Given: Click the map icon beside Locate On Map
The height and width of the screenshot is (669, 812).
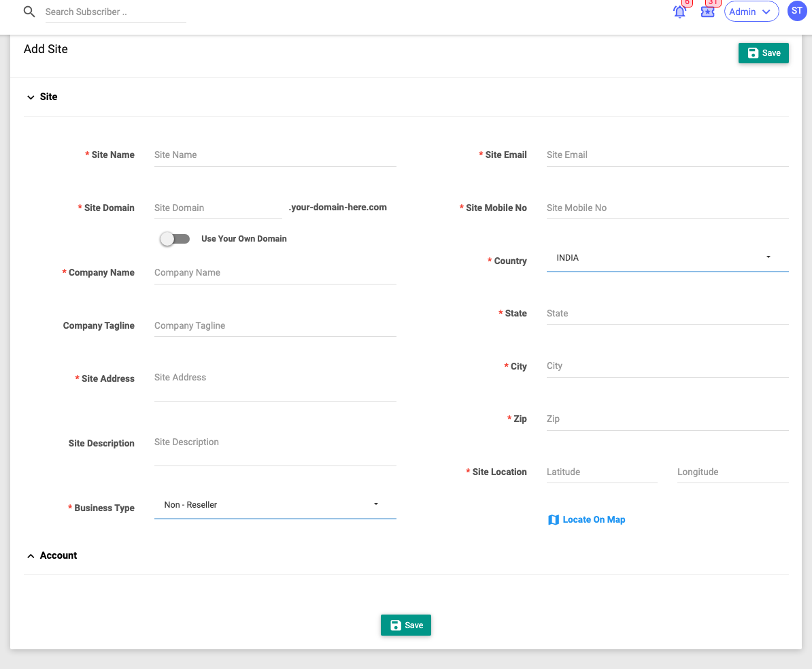Looking at the screenshot, I should point(554,520).
